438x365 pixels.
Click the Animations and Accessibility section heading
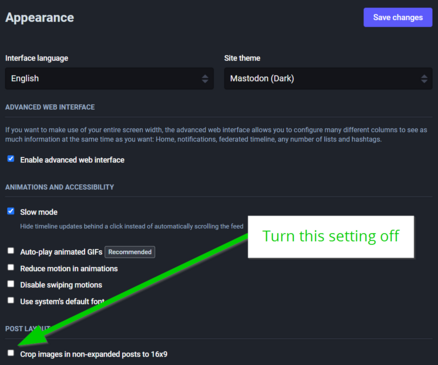(x=59, y=187)
